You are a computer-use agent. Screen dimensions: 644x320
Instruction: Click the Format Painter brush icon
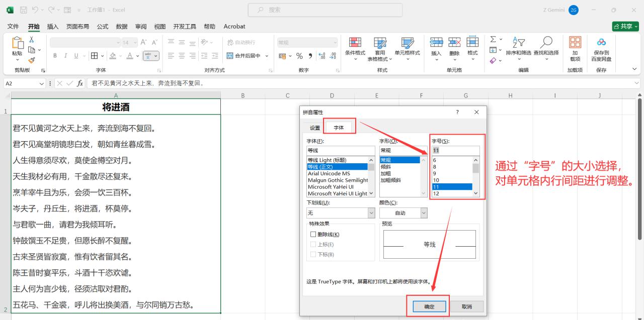(31, 60)
